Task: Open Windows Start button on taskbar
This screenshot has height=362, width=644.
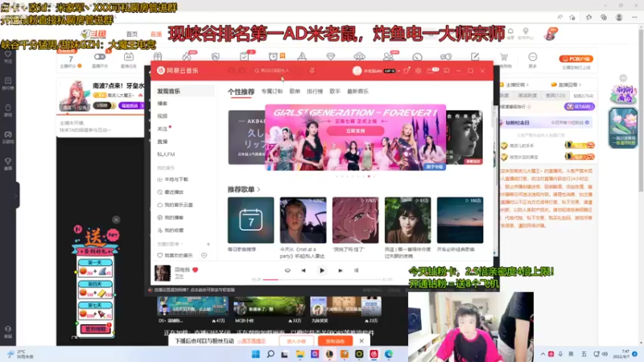Action: click(255, 354)
